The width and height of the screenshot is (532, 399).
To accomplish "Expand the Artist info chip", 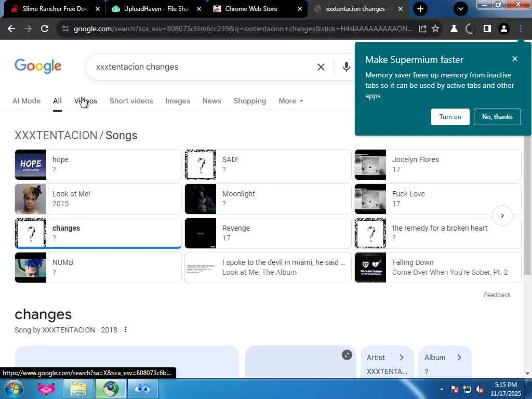I will [x=387, y=362].
